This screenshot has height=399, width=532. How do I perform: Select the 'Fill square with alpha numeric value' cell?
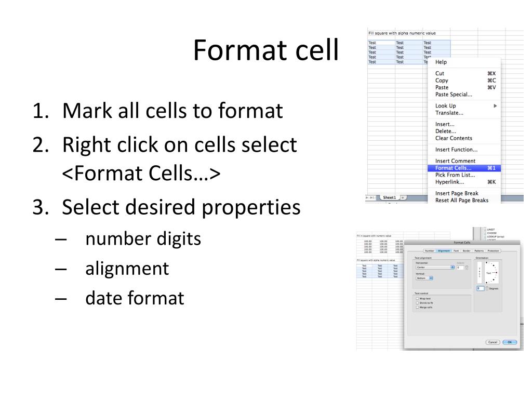tap(402, 33)
